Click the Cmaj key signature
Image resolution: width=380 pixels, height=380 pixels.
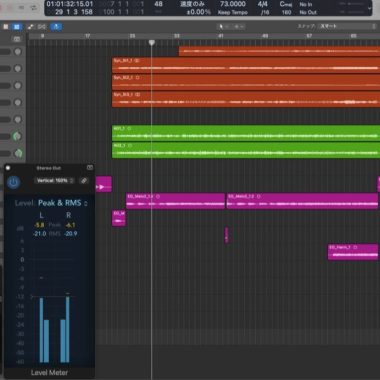(x=286, y=4)
